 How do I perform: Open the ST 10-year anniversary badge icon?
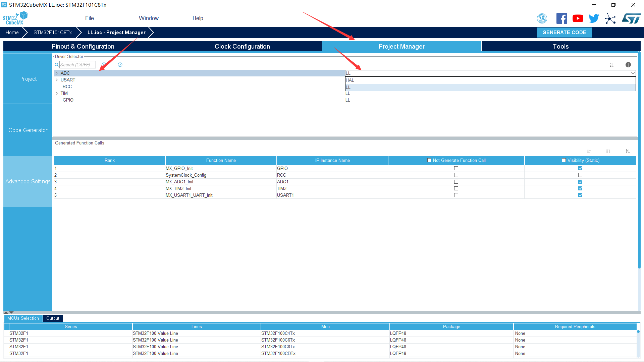coord(542,18)
